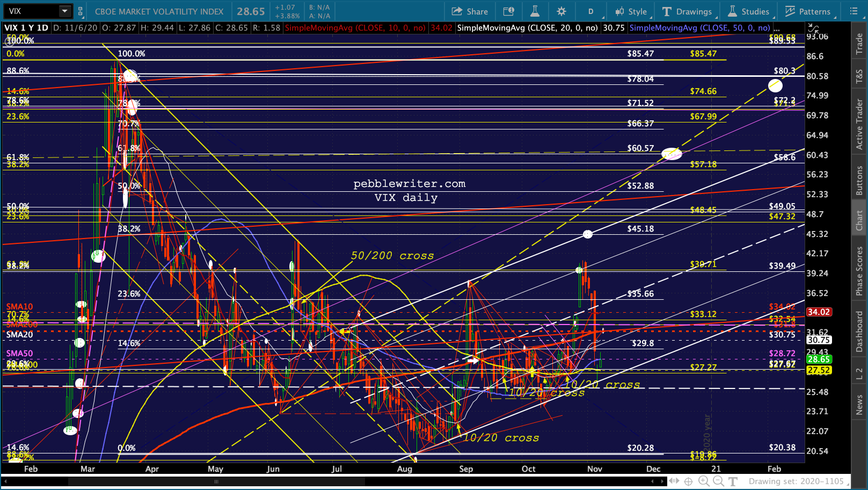Open the VIX symbol dropdown arrow
This screenshot has width=868, height=490.
(x=65, y=11)
